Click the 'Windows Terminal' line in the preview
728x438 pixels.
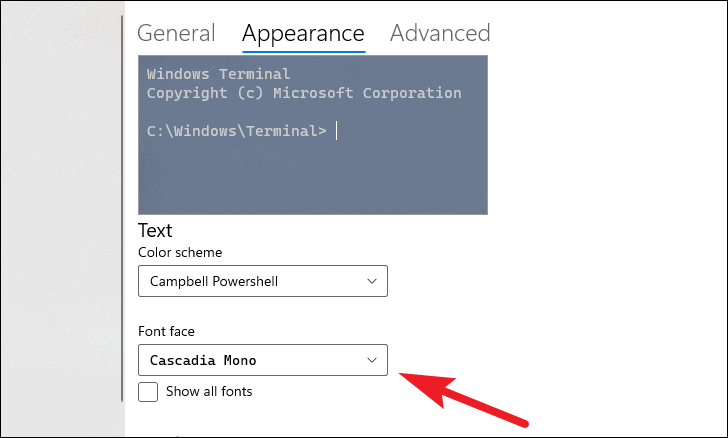(x=218, y=74)
